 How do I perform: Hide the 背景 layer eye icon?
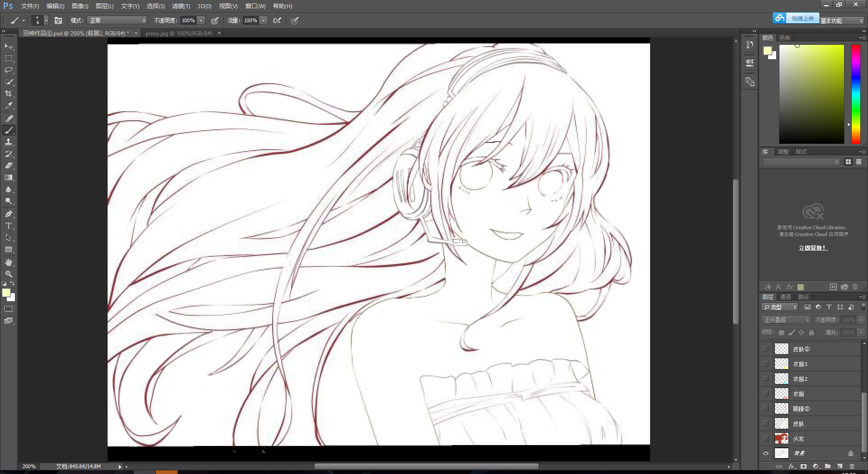765,453
